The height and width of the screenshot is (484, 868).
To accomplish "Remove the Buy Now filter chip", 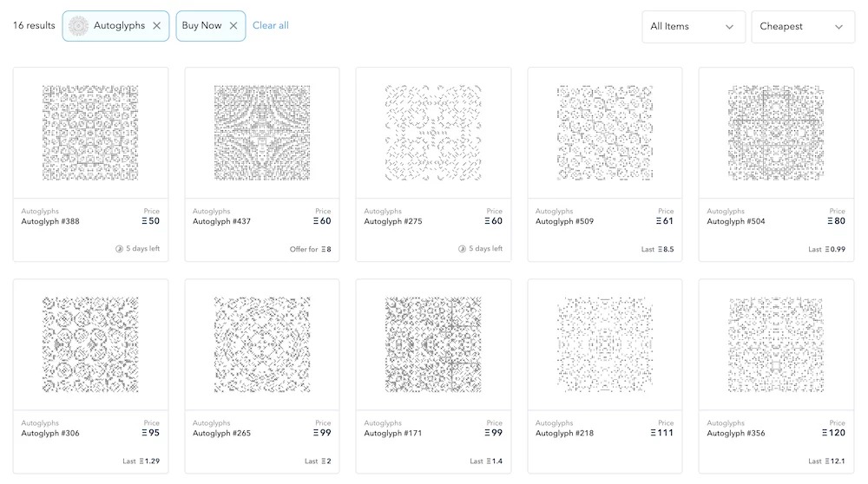I will (x=233, y=26).
